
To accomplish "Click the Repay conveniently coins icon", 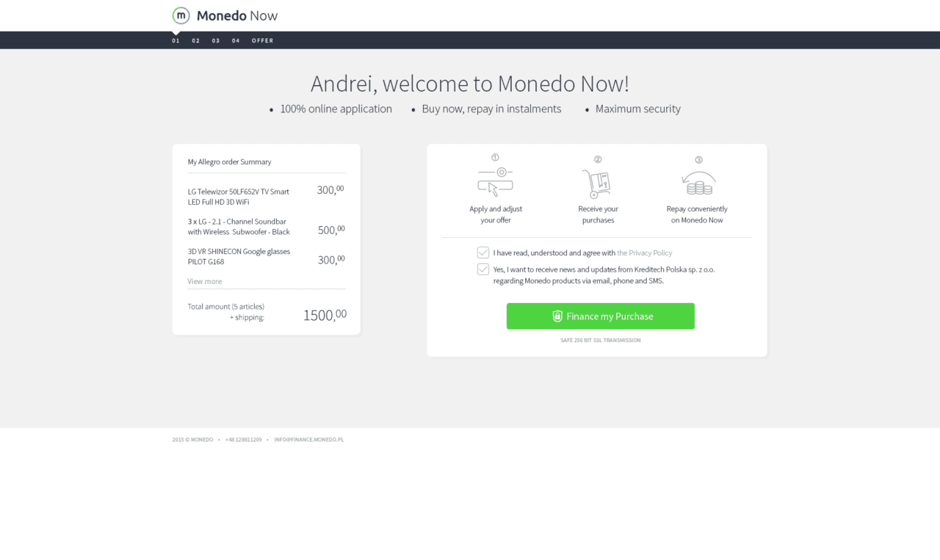I will 698,183.
